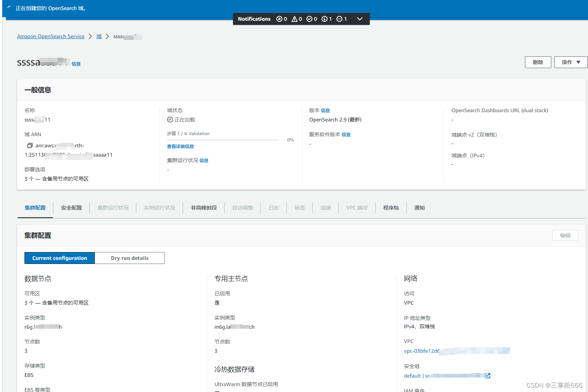
Task: Click the success checkmark icon in Notifications
Action: click(309, 19)
